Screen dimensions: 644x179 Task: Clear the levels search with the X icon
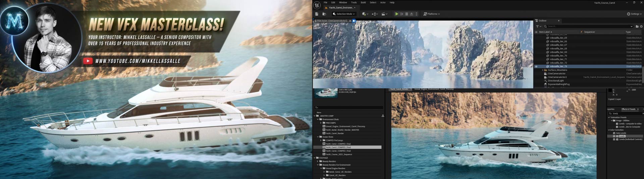coord(643,114)
